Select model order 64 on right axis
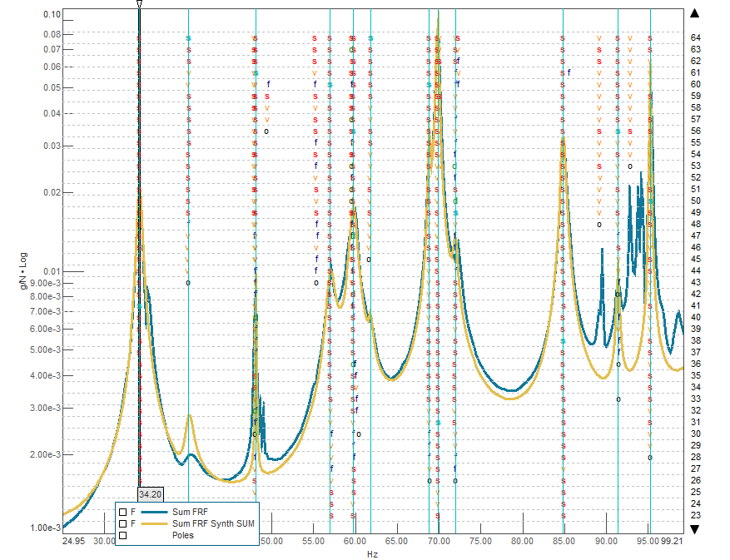The image size is (730, 560). (x=695, y=37)
